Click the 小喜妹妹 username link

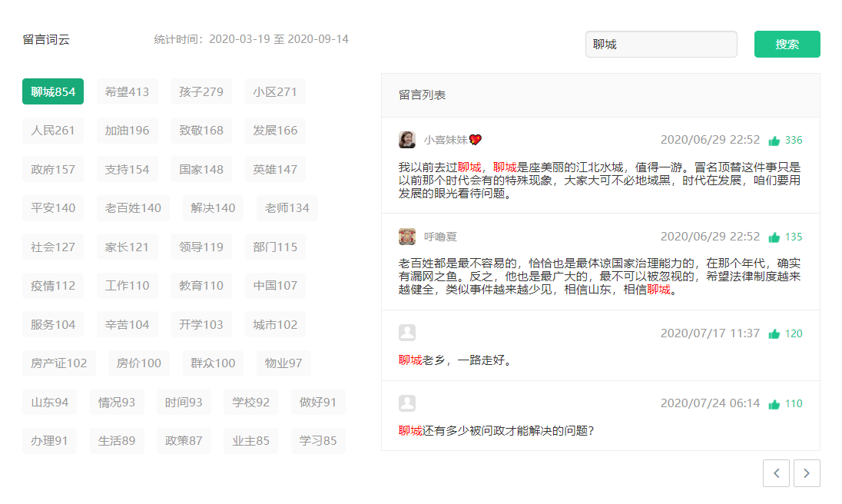pos(446,140)
